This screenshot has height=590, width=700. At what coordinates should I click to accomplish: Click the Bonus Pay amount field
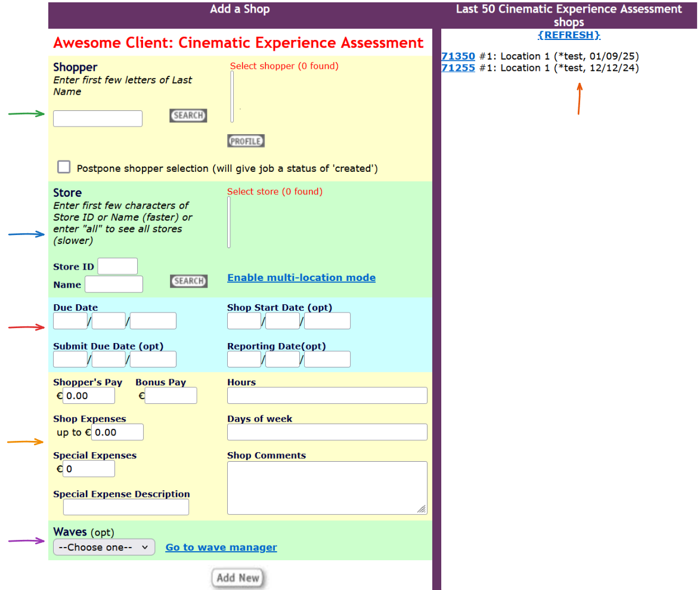171,396
